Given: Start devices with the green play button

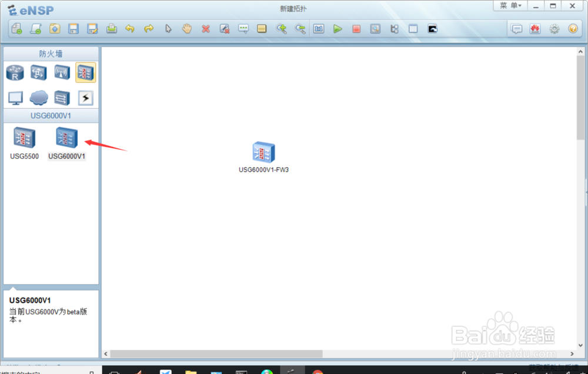Looking at the screenshot, I should tap(338, 28).
